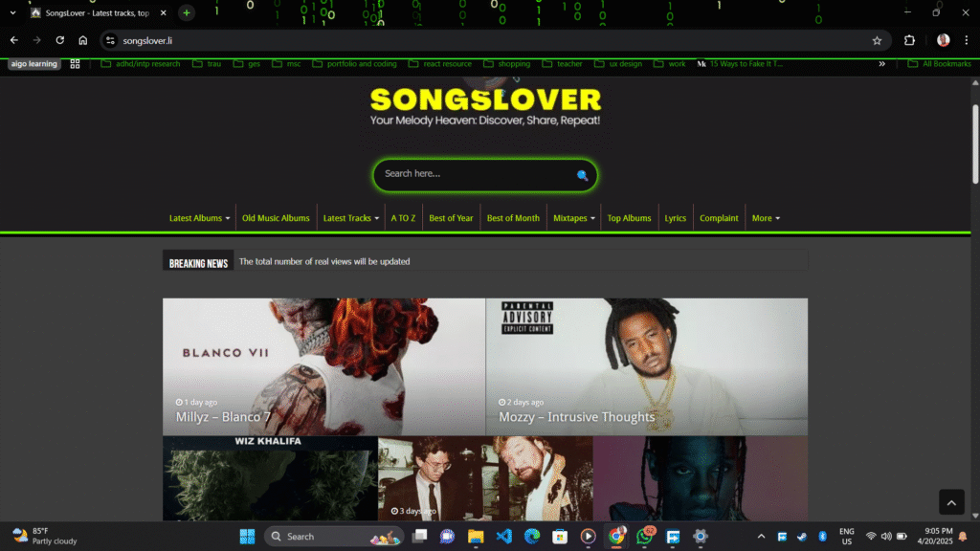Viewport: 980px width, 551px height.
Task: Open the react resource bookmark folder
Action: (440, 64)
